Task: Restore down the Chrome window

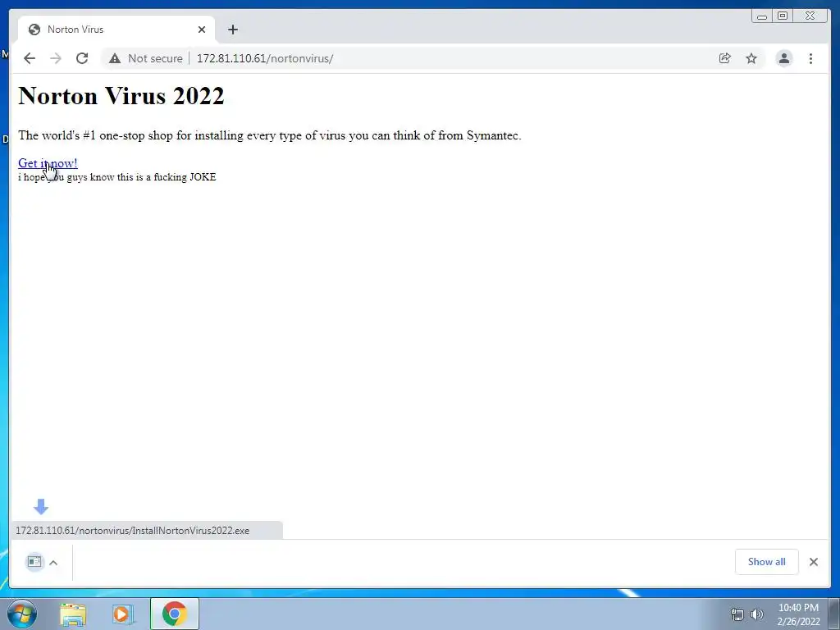Action: coord(783,16)
